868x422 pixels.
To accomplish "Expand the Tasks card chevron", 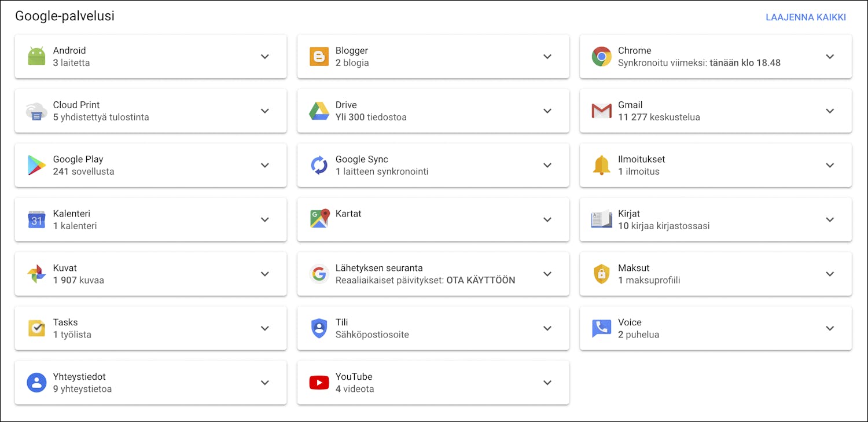I will pyautogui.click(x=265, y=329).
